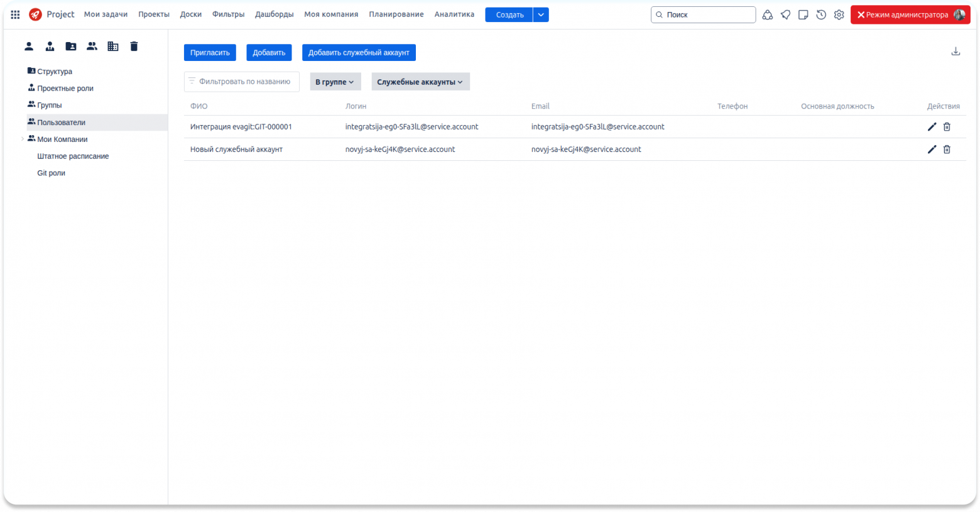Open the settings gear icon

[839, 14]
